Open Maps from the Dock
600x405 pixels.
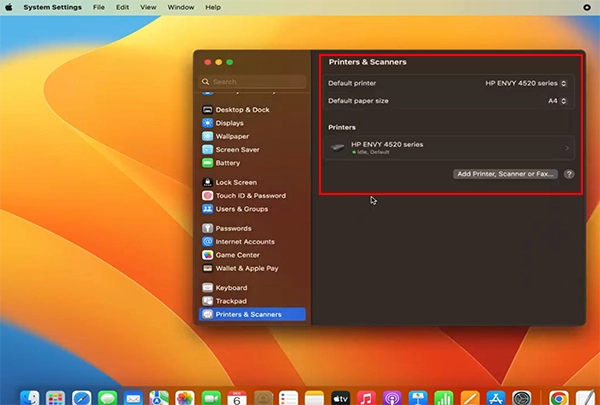[x=159, y=398]
